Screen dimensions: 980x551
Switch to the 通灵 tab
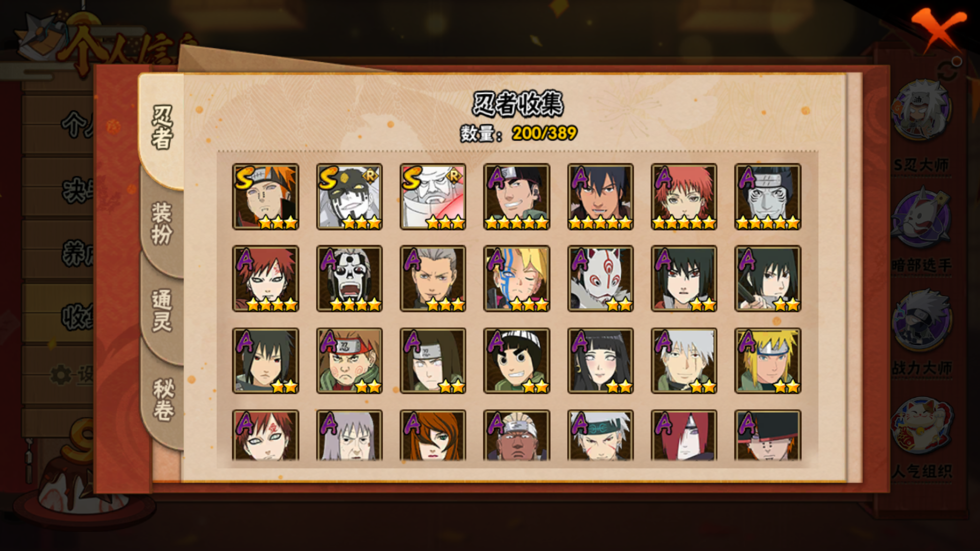pyautogui.click(x=162, y=310)
